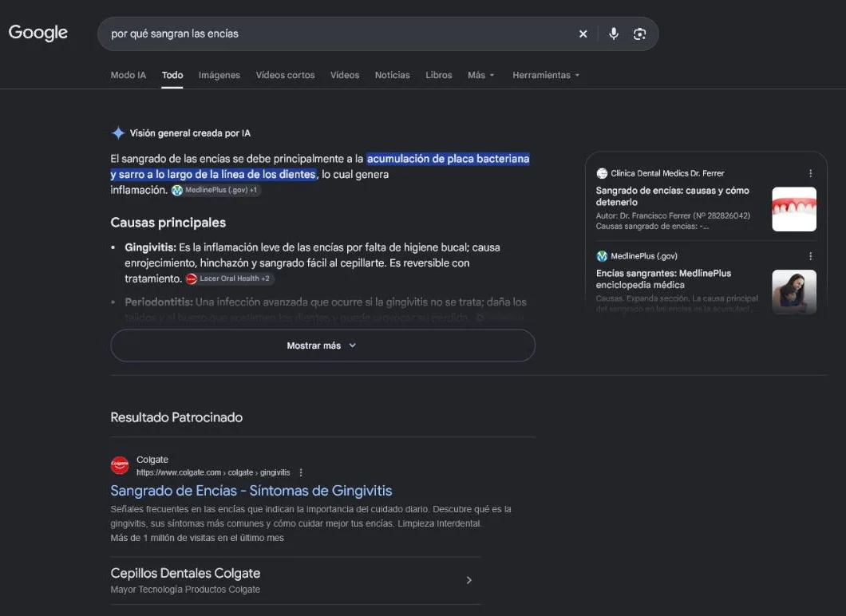846x616 pixels.
Task: Open Lacer Oral Health +2 citation chip
Action: (229, 278)
